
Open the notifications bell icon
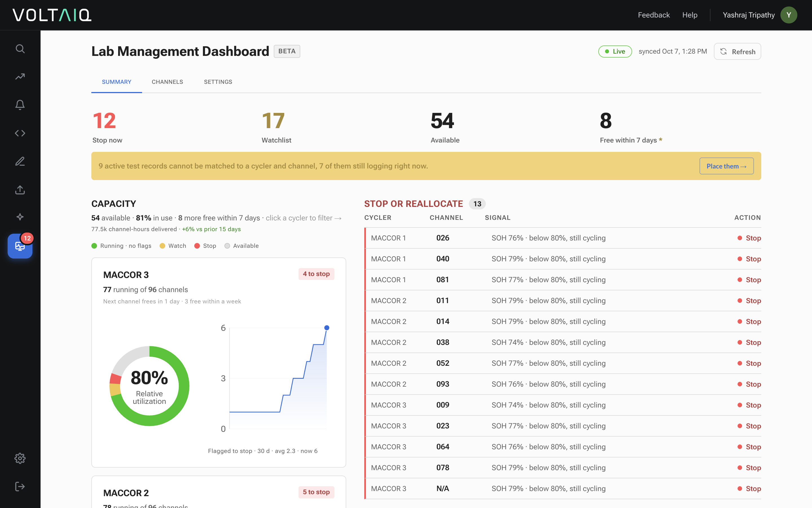coord(20,105)
